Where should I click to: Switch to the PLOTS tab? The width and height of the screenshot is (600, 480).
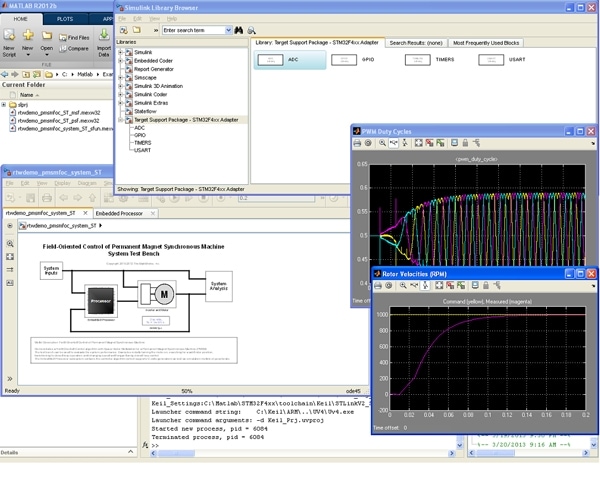[x=64, y=18]
